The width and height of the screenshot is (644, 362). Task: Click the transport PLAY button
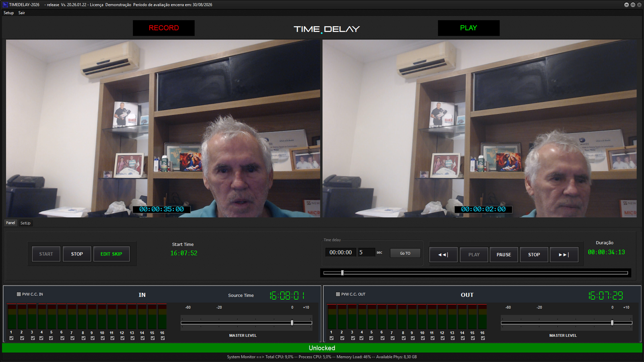tap(474, 255)
